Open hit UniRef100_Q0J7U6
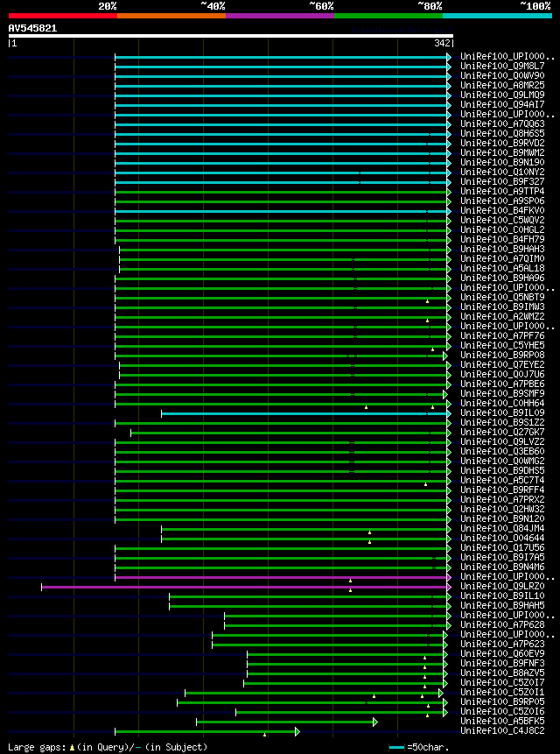 coord(502,374)
